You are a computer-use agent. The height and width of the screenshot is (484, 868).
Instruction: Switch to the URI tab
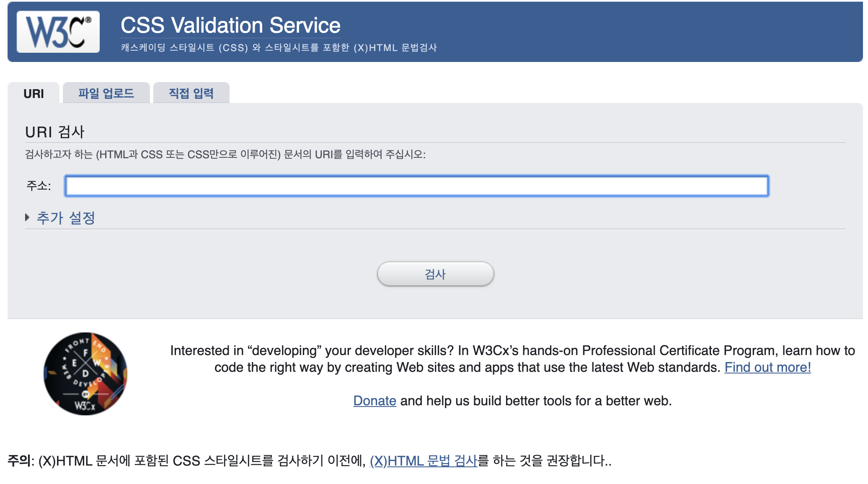34,93
